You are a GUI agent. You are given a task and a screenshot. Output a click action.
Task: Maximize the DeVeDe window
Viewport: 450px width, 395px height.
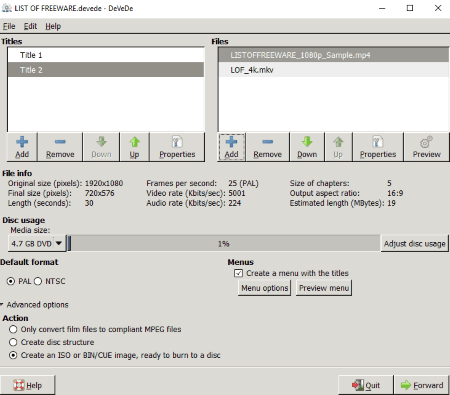pos(410,8)
